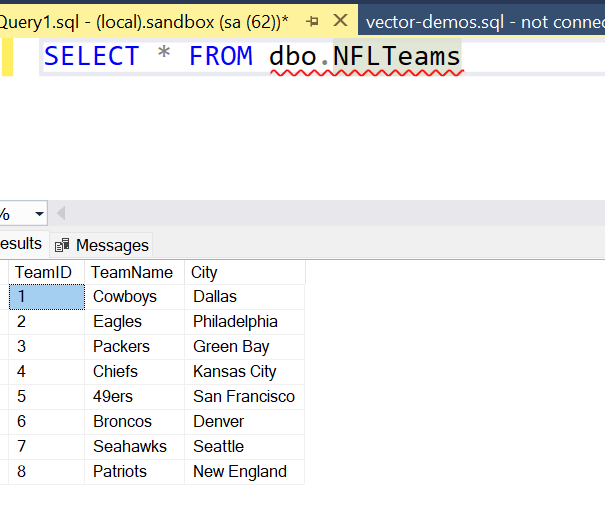
Task: Select the Philadelphia cell
Action: 245,322
